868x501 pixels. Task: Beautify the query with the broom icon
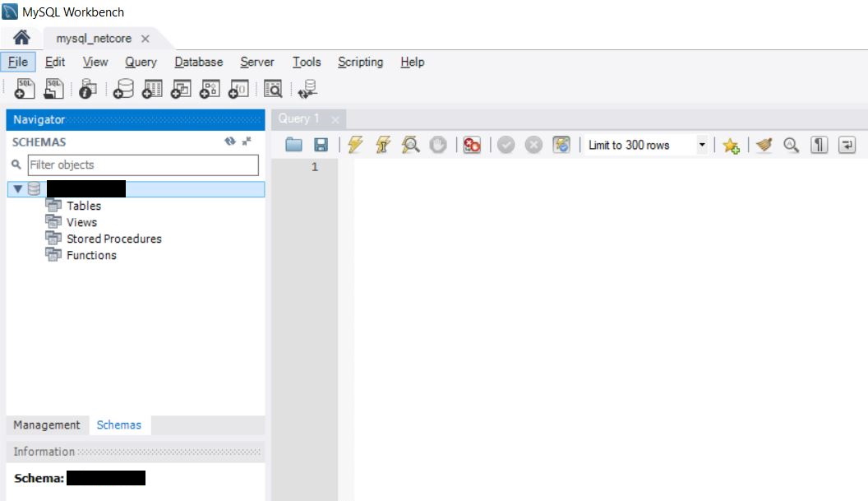(764, 145)
